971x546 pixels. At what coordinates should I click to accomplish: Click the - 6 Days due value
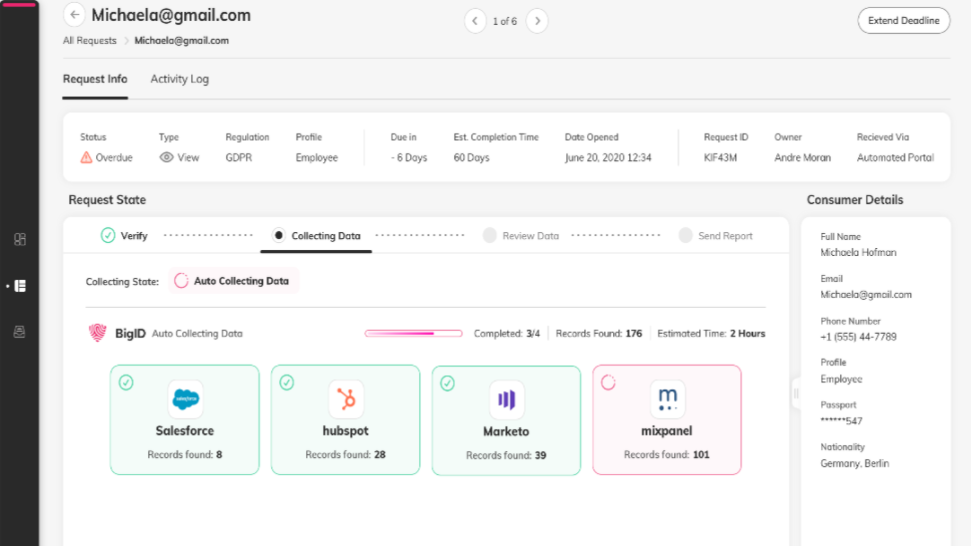[409, 157]
